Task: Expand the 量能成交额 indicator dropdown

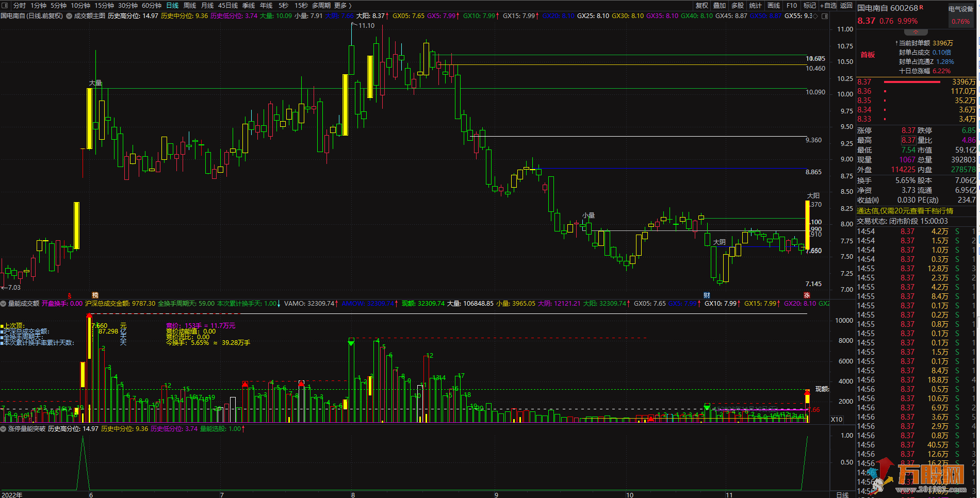Action: (x=4, y=303)
